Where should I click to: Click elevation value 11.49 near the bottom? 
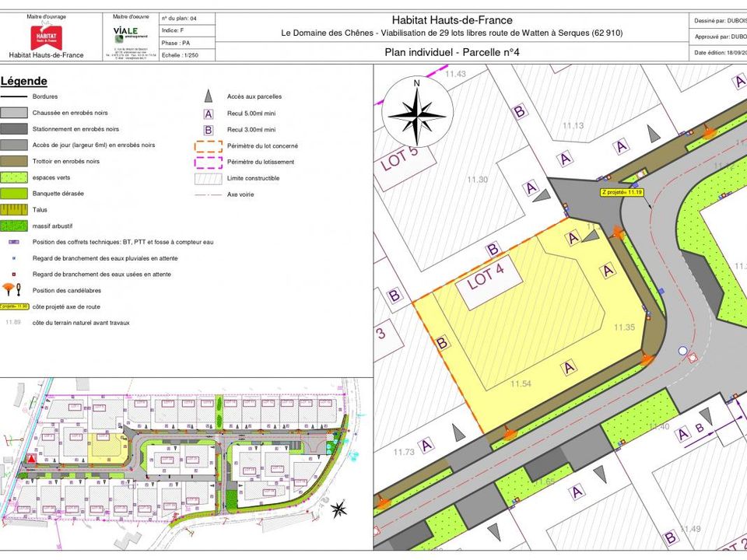pos(690,529)
